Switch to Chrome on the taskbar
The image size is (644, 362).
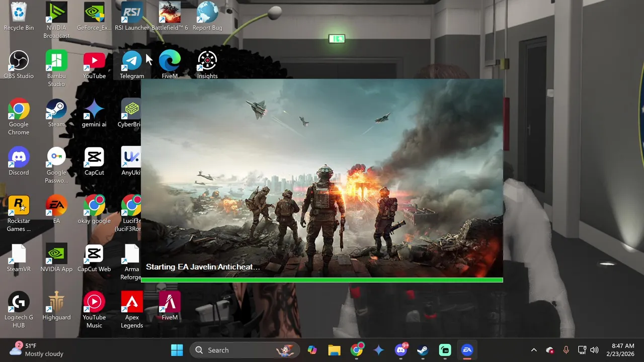(357, 350)
